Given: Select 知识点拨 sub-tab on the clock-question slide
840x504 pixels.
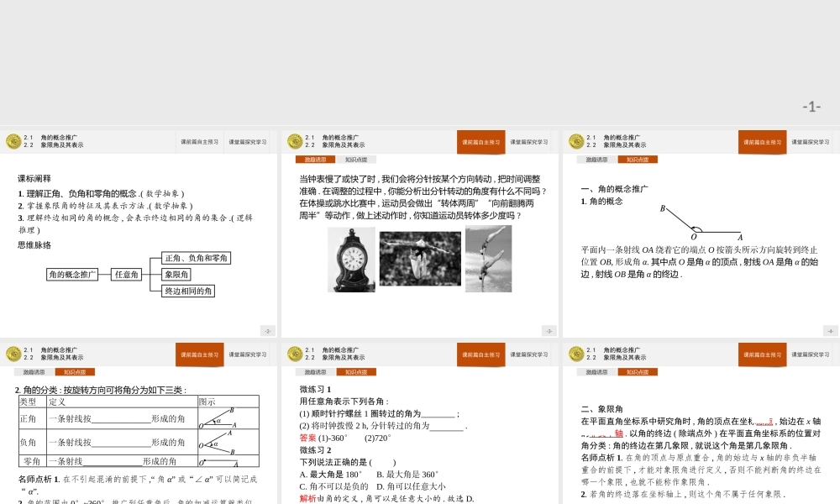Looking at the screenshot, I should coord(356,160).
